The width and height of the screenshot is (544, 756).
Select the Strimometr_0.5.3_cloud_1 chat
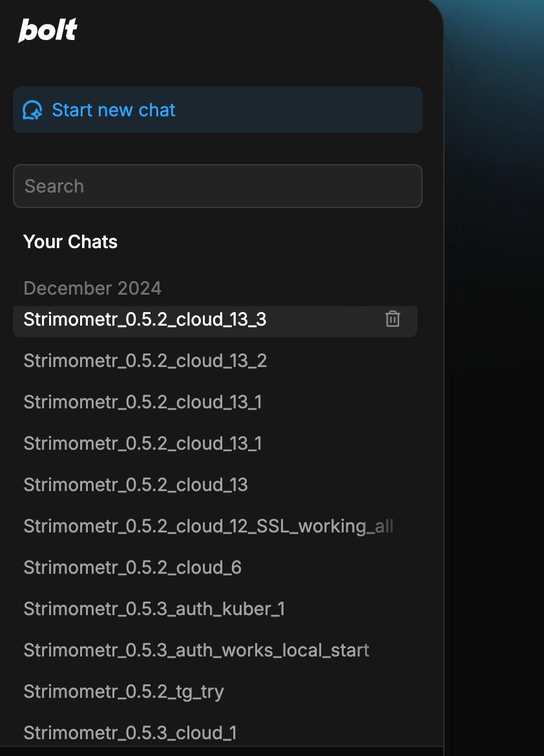[x=130, y=733]
